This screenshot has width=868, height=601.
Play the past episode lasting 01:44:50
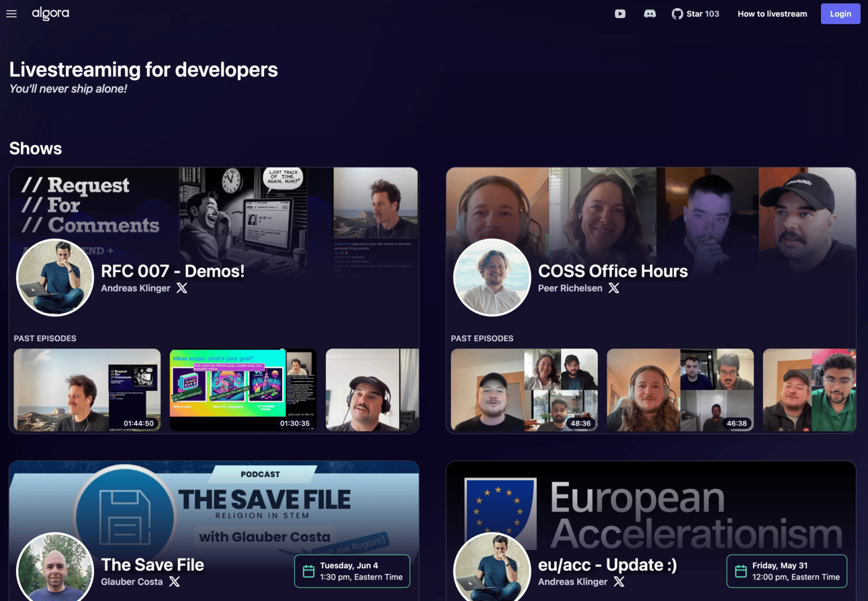click(x=87, y=389)
